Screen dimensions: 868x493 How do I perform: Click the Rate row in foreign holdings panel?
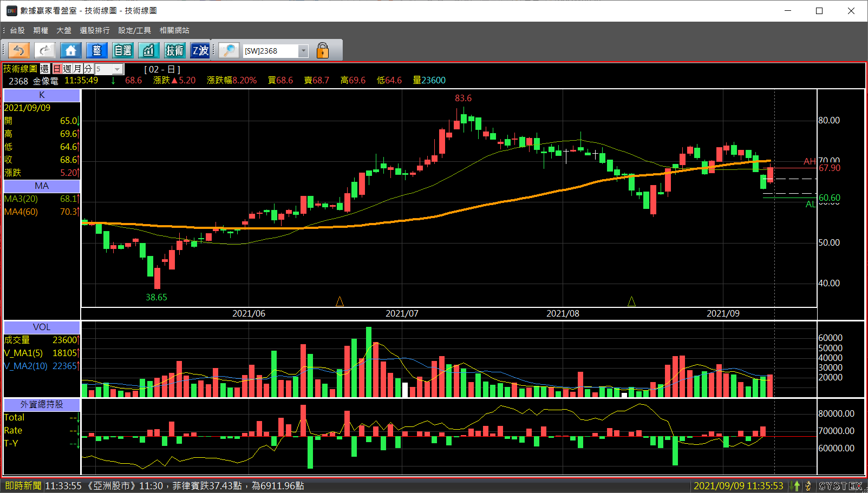coord(42,430)
